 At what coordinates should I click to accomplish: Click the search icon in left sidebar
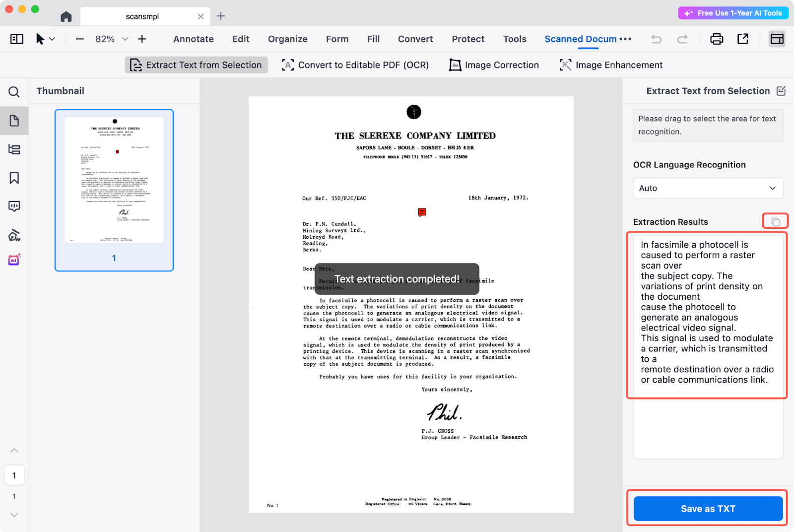[14, 92]
